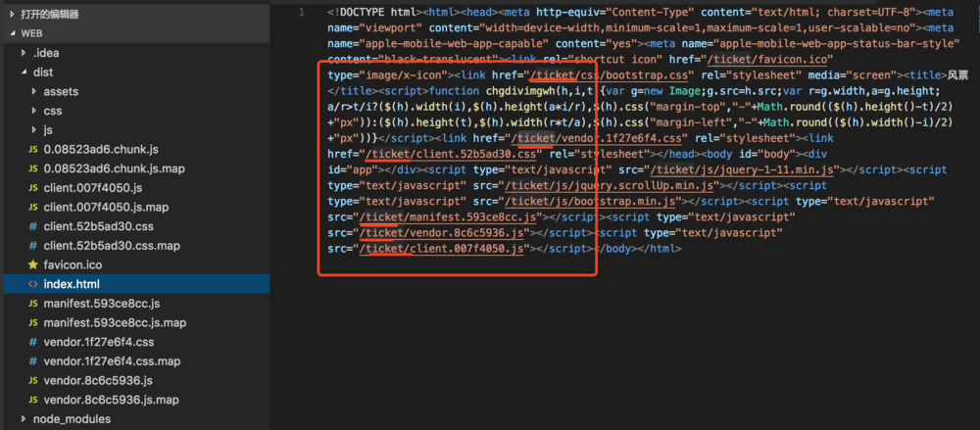
Task: Expand the 打开的编辑器 section
Action: click(x=11, y=14)
